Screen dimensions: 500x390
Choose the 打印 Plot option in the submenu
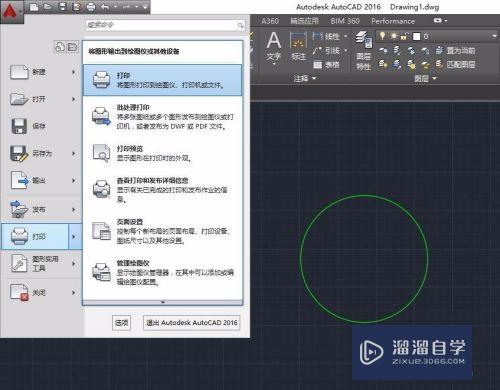click(x=162, y=80)
